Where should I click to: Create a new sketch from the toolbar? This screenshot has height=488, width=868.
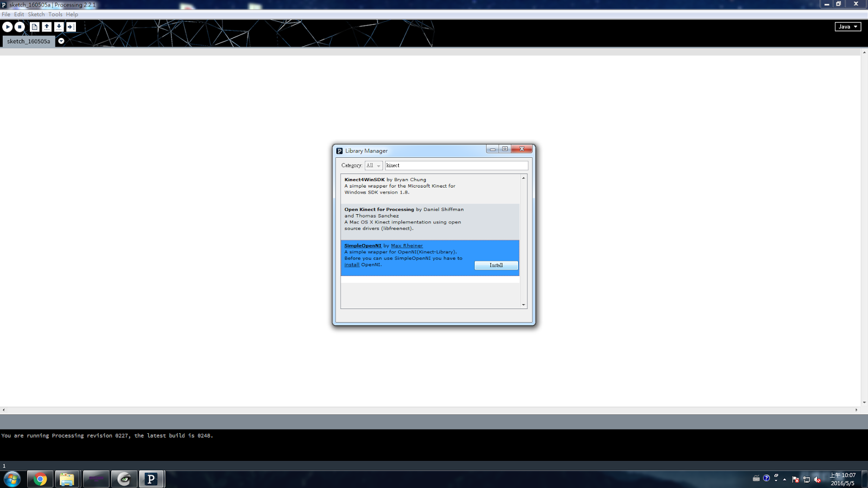[35, 27]
